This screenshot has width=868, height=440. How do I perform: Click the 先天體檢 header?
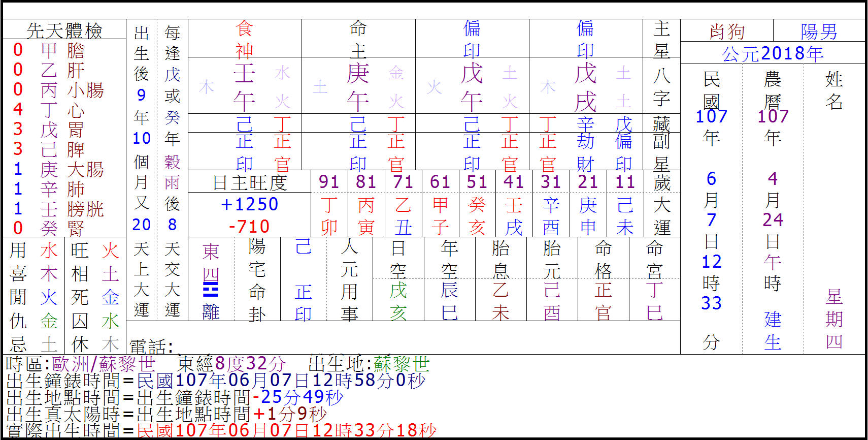(x=64, y=30)
